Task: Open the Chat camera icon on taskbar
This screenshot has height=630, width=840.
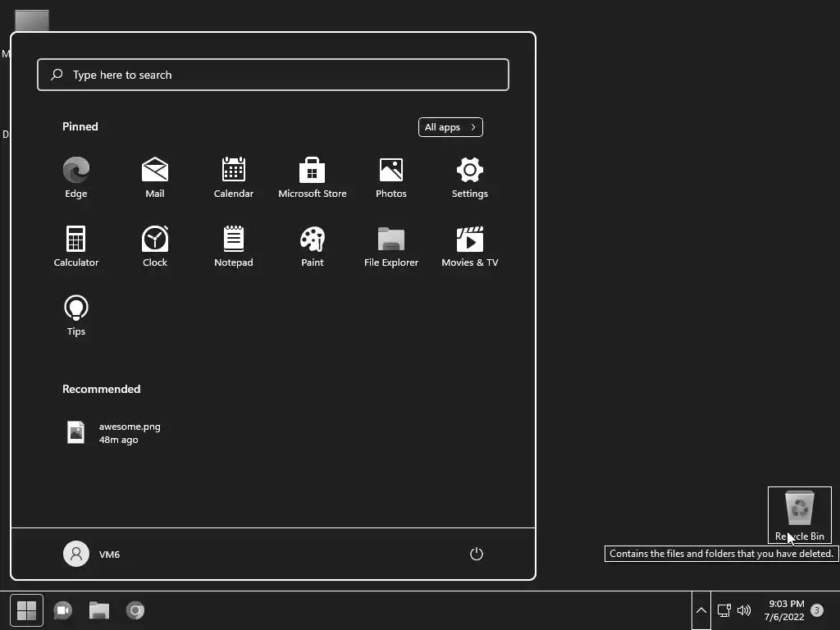Action: pyautogui.click(x=62, y=610)
